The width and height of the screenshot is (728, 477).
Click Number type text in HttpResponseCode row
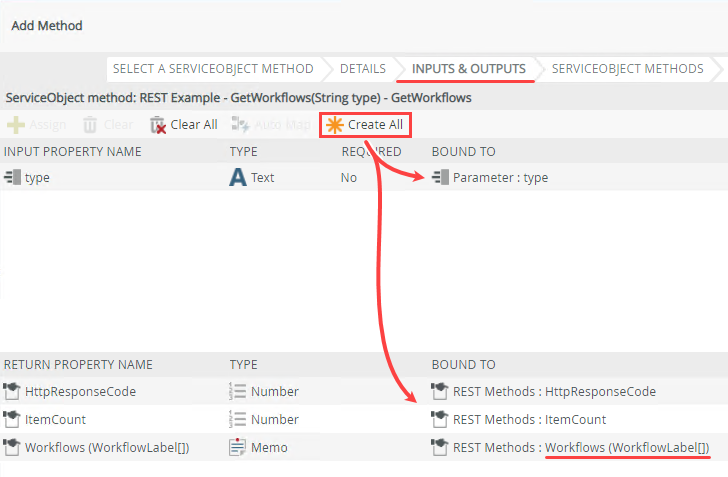(274, 392)
